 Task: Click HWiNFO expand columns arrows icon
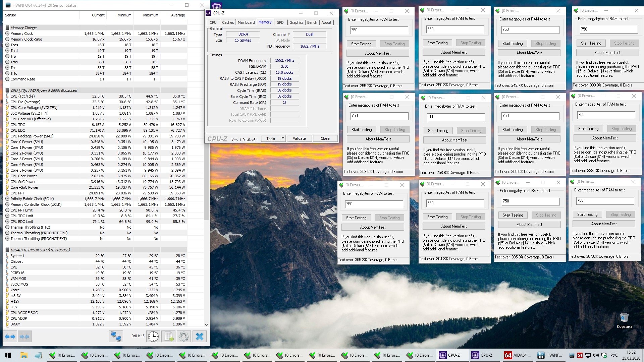pyautogui.click(x=10, y=336)
